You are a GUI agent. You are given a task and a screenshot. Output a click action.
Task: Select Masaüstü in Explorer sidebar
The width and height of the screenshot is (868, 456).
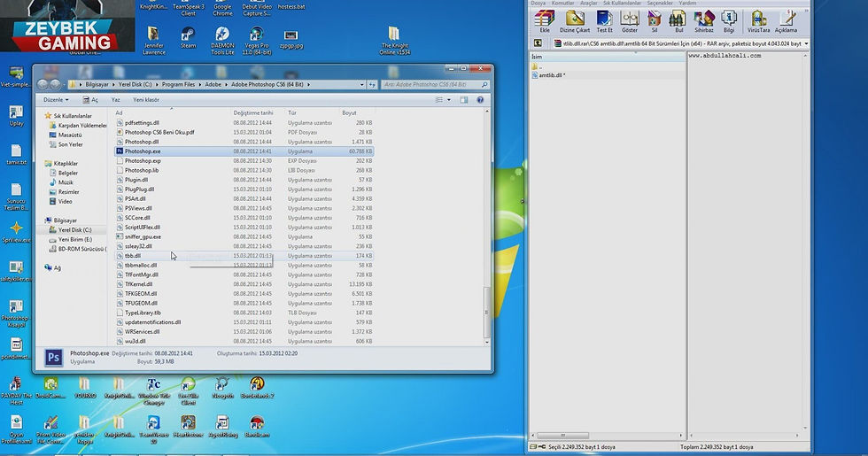point(70,135)
